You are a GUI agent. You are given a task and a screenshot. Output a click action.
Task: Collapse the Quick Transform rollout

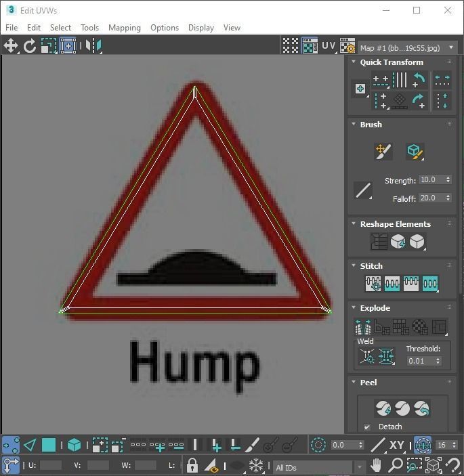point(354,62)
